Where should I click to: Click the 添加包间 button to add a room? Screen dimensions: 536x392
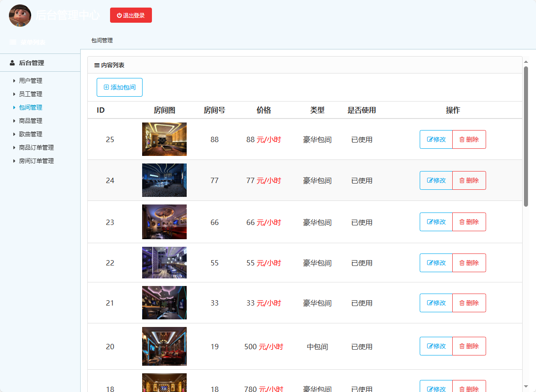tap(119, 87)
